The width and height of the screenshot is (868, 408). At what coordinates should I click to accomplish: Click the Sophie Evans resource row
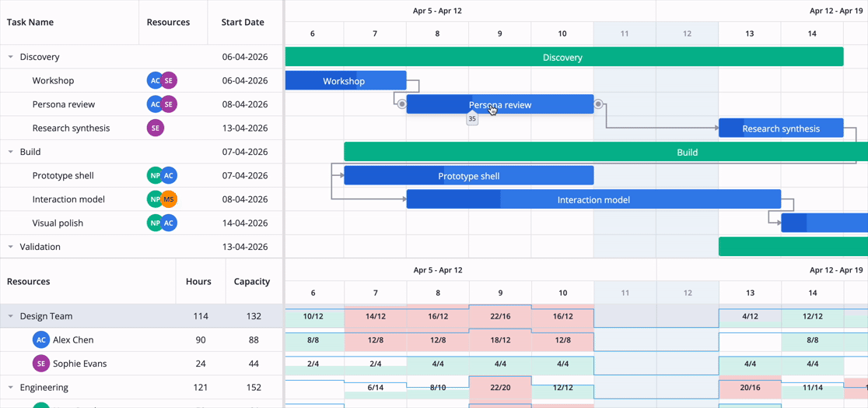(141, 364)
